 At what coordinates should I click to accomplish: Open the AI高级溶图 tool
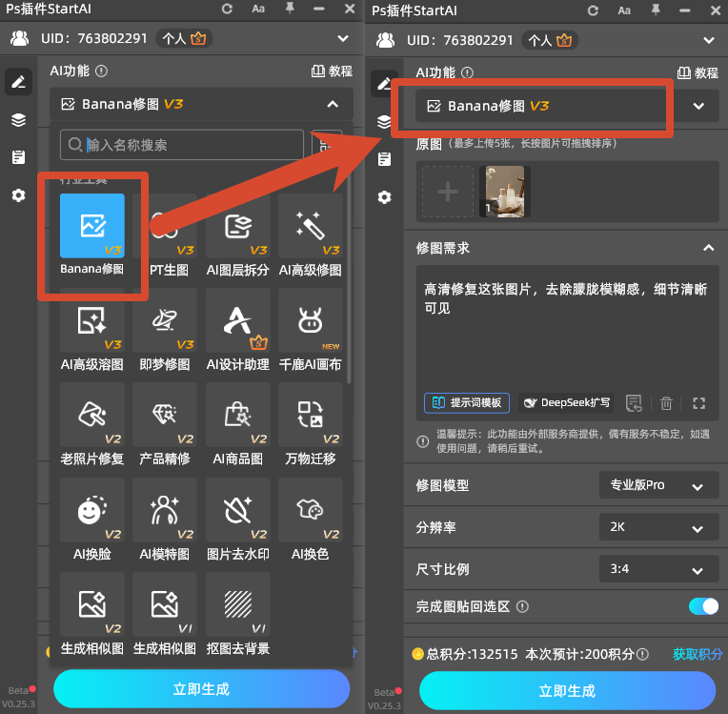tap(91, 320)
